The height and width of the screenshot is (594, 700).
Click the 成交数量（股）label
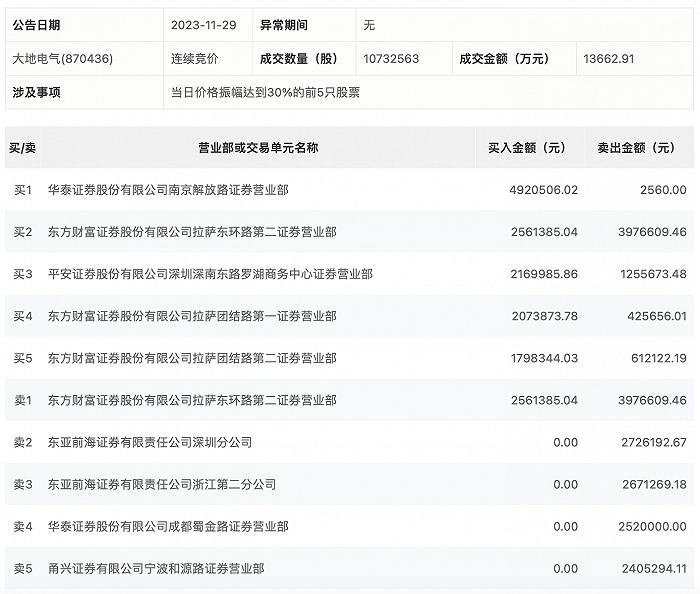tap(299, 58)
